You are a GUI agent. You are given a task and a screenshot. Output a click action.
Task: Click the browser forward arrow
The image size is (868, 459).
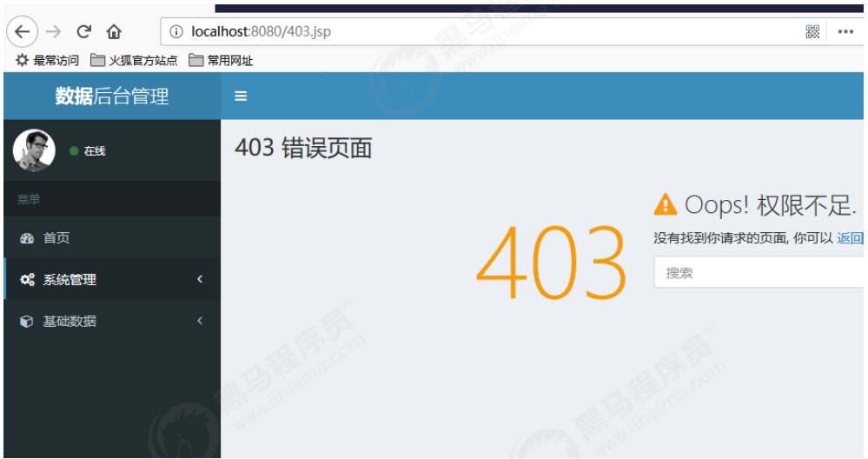click(x=54, y=31)
